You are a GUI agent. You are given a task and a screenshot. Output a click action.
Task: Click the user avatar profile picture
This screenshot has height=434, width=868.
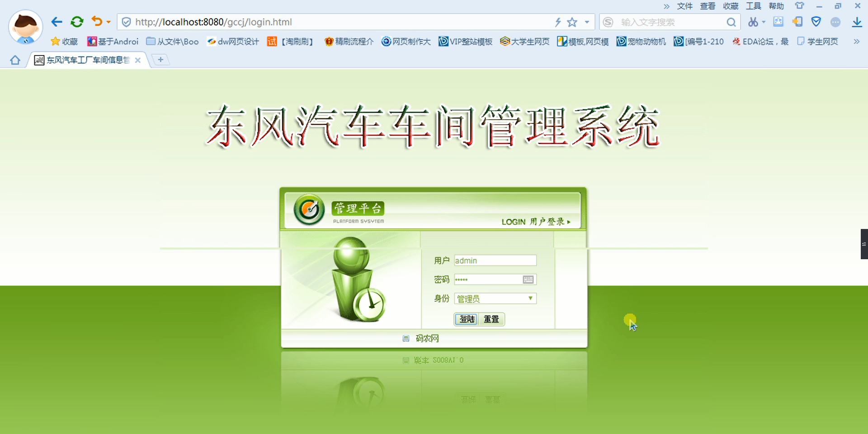tap(26, 27)
